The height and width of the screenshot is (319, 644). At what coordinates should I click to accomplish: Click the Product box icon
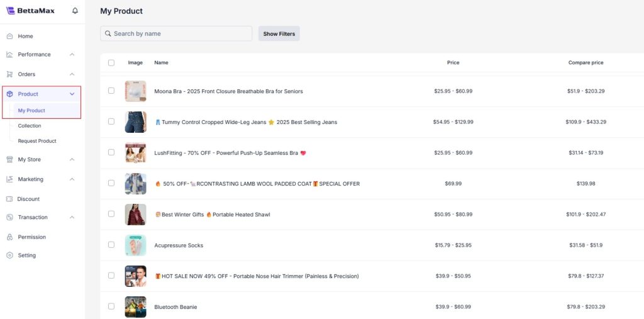click(9, 94)
